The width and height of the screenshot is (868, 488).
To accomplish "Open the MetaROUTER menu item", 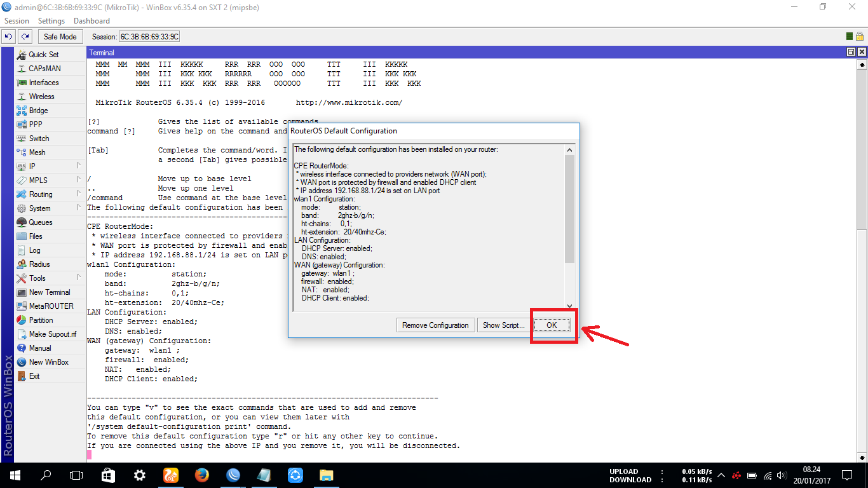I will coord(51,306).
